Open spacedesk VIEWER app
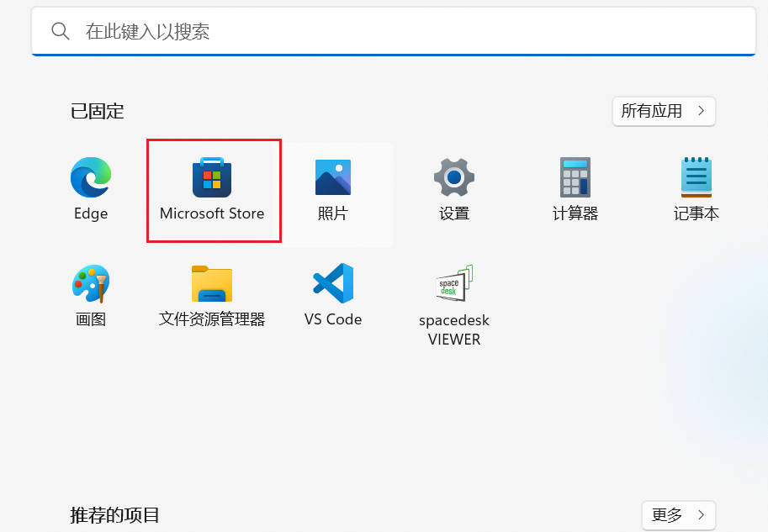The width and height of the screenshot is (768, 532). tap(454, 284)
